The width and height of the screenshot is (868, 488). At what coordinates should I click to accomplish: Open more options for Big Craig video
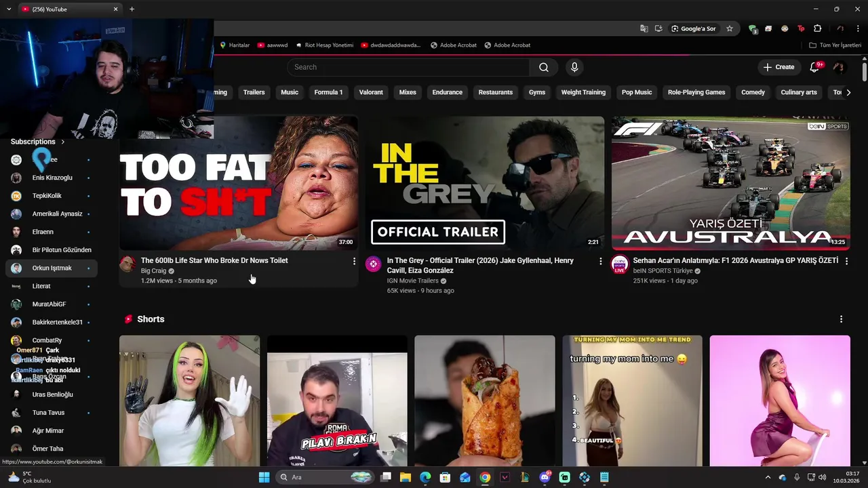tap(353, 261)
